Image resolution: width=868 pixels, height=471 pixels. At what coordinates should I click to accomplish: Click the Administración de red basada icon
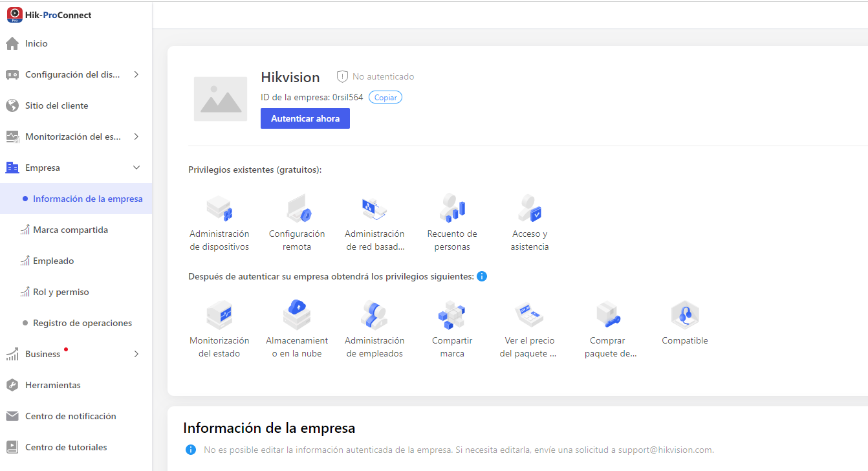(x=374, y=208)
